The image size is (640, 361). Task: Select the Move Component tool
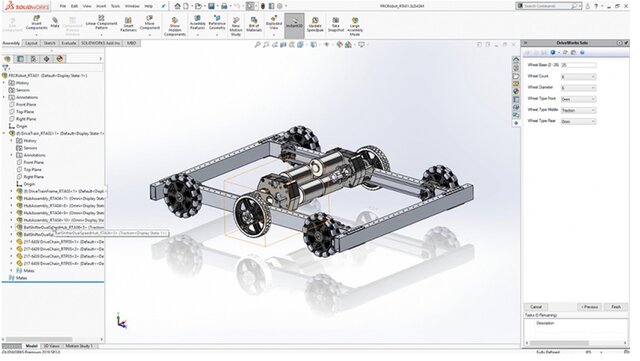click(x=149, y=23)
